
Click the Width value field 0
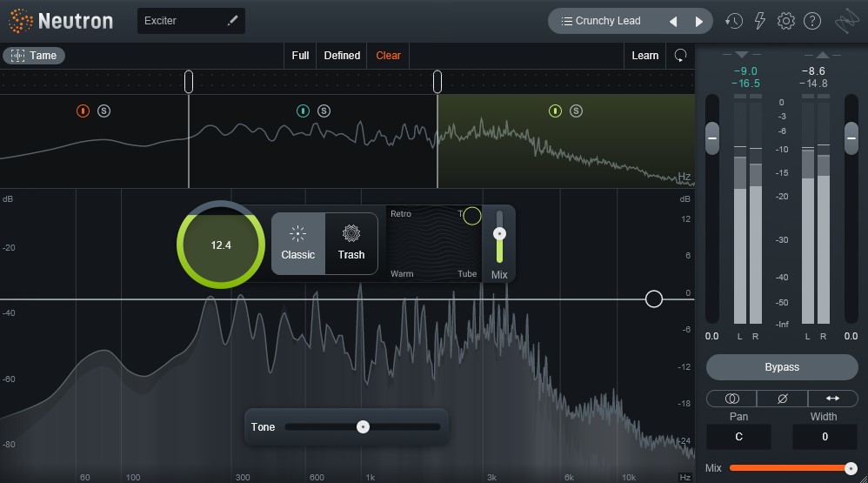point(825,437)
